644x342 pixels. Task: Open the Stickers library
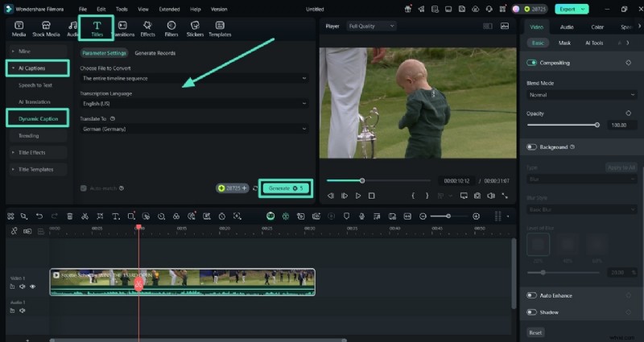[x=195, y=30]
